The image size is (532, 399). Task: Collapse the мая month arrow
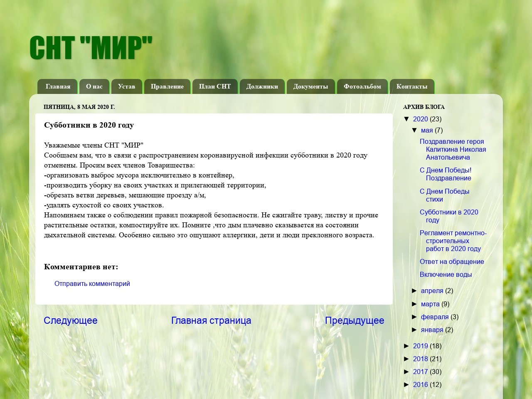click(414, 130)
